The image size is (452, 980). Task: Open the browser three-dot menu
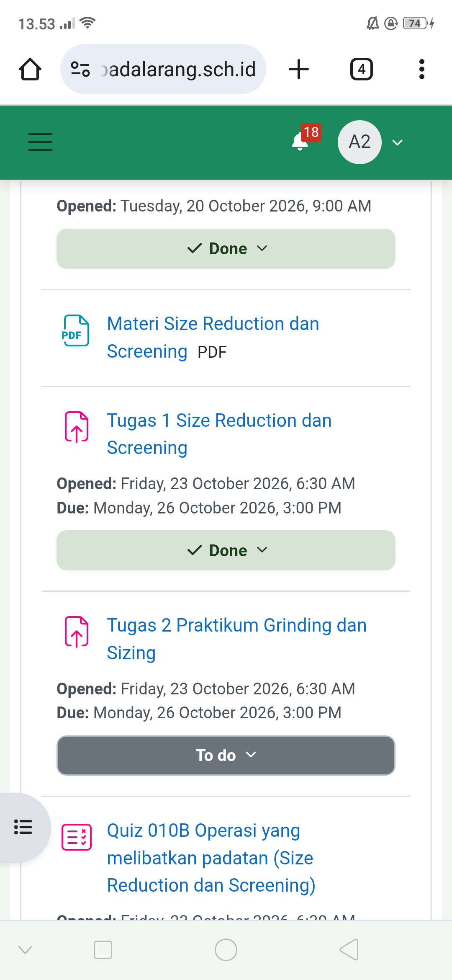(421, 69)
